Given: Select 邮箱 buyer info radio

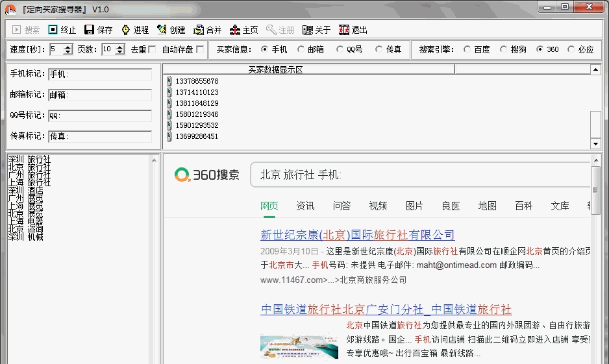Looking at the screenshot, I should point(301,49).
